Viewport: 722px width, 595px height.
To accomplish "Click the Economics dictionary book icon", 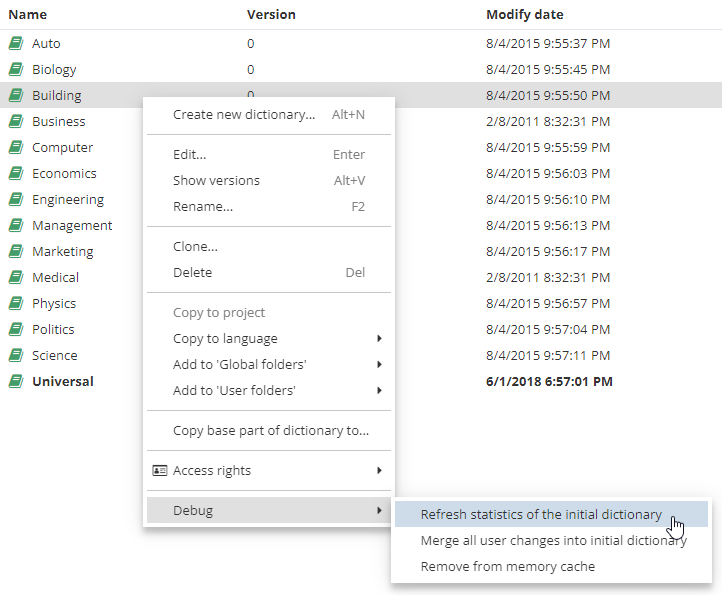I will 16,174.
